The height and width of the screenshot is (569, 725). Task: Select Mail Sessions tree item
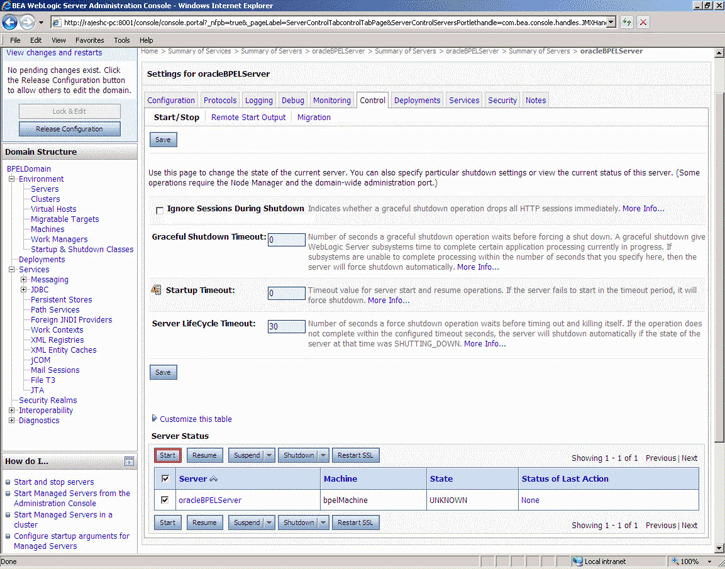pyautogui.click(x=55, y=370)
